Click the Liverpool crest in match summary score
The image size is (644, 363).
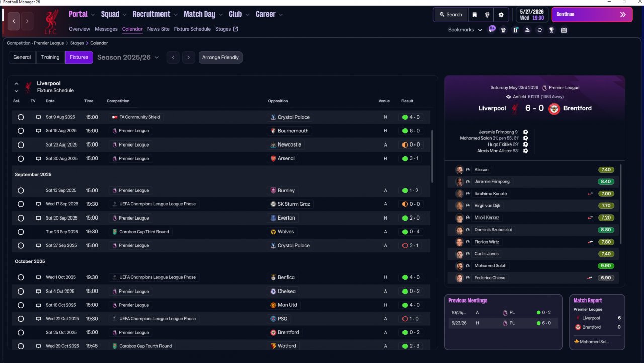(515, 108)
